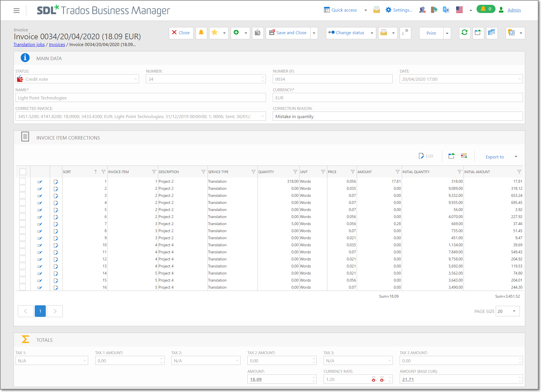541x392 pixels.
Task: Open the edit form icon for row 1
Action: pos(56,182)
